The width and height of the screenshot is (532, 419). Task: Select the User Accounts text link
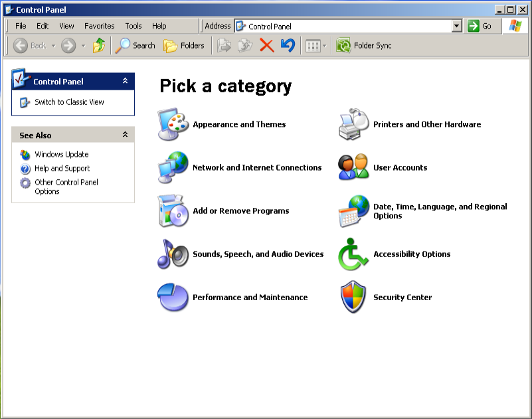(x=400, y=167)
